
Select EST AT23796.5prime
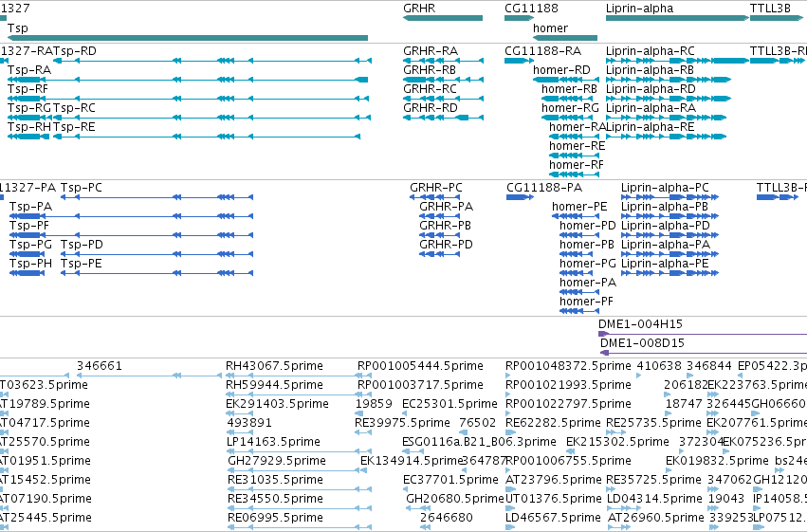pyautogui.click(x=554, y=481)
